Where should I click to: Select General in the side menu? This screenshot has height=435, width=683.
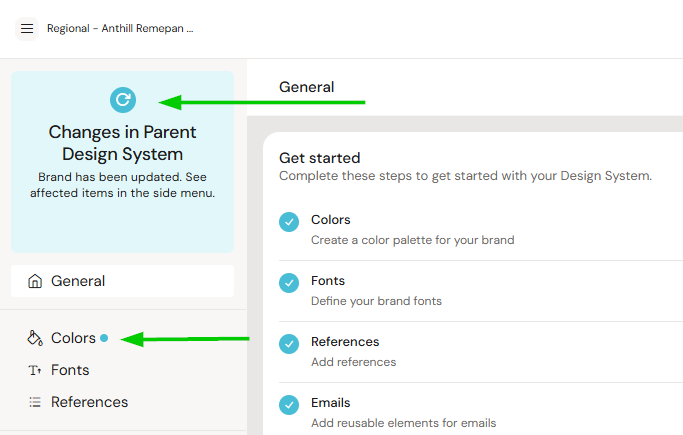coord(78,281)
